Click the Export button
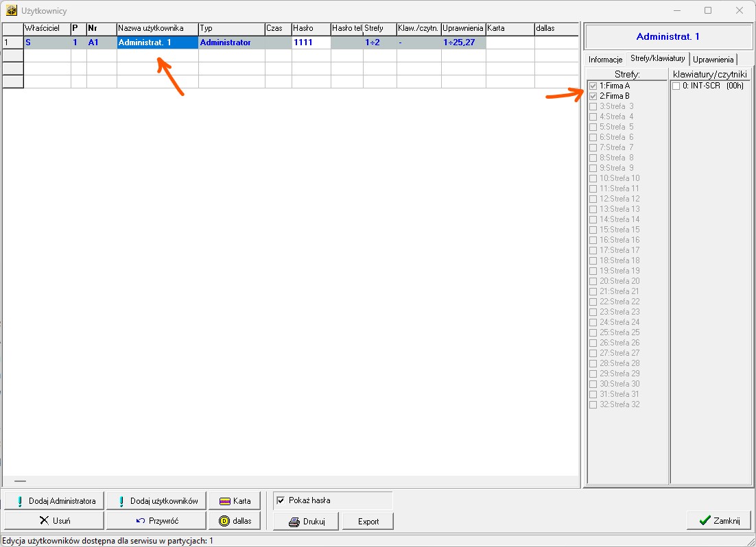 point(368,522)
